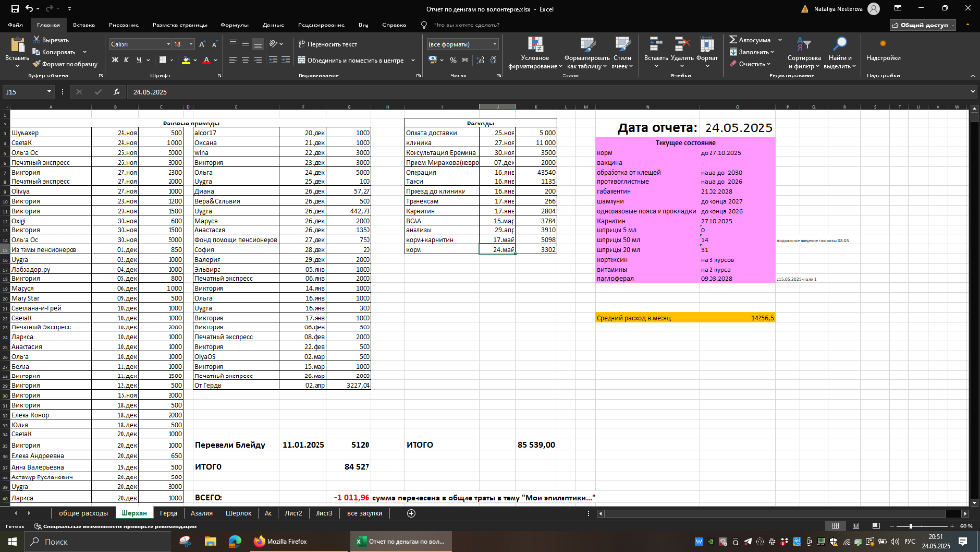This screenshot has width=980, height=552.
Task: Toggle bold formatting (Ж)
Action: pyautogui.click(x=115, y=60)
